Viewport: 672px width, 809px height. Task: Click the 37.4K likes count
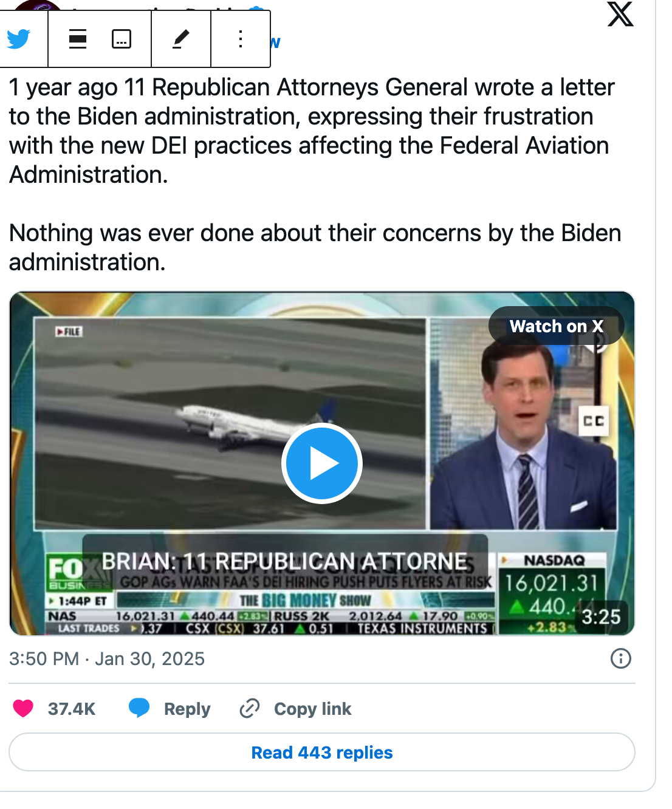click(72, 709)
